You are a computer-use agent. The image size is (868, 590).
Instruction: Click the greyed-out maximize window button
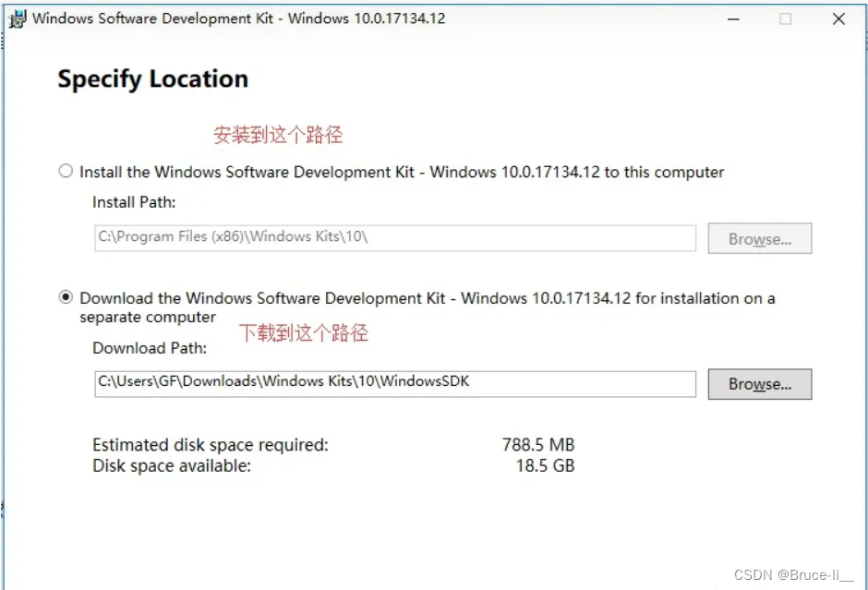785,19
